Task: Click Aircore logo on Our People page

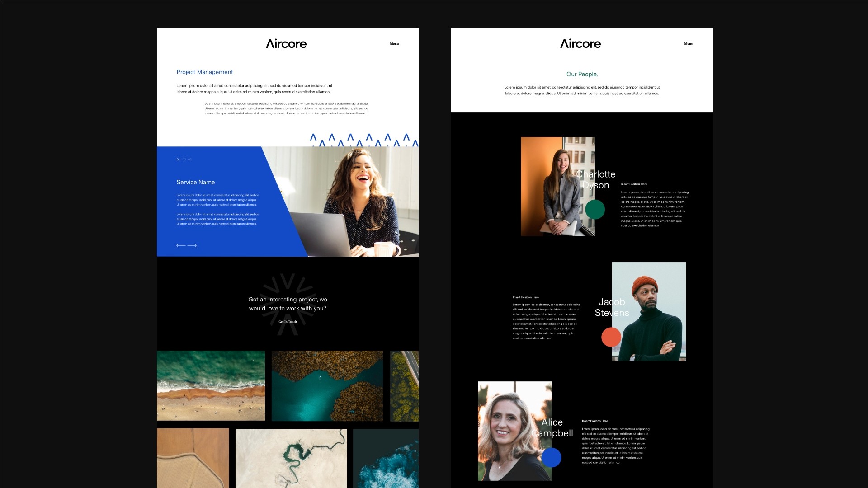Action: pos(580,44)
